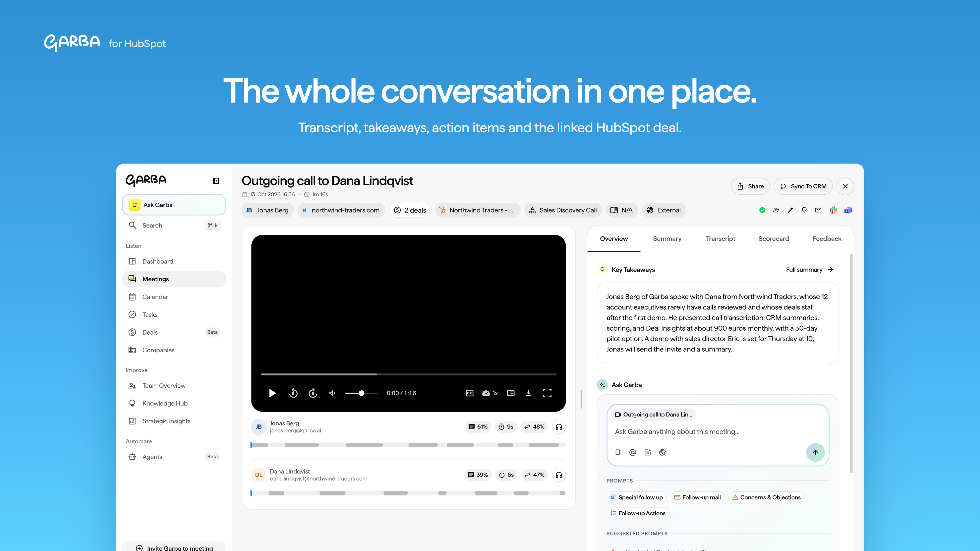Select the Follow-up mail prompt
The height and width of the screenshot is (551, 980).
coord(697,497)
